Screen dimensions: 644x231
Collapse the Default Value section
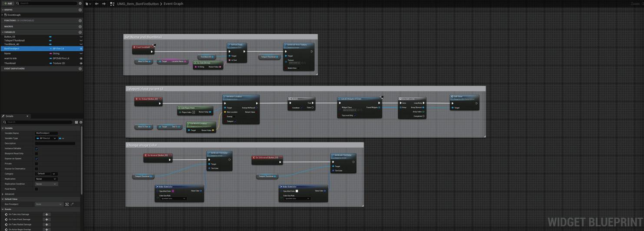tap(3, 199)
